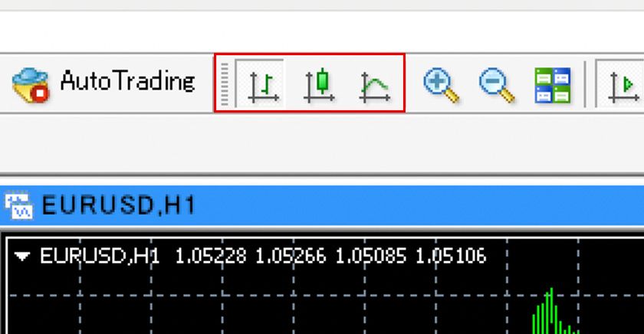Zoom out of the chart

click(x=497, y=85)
